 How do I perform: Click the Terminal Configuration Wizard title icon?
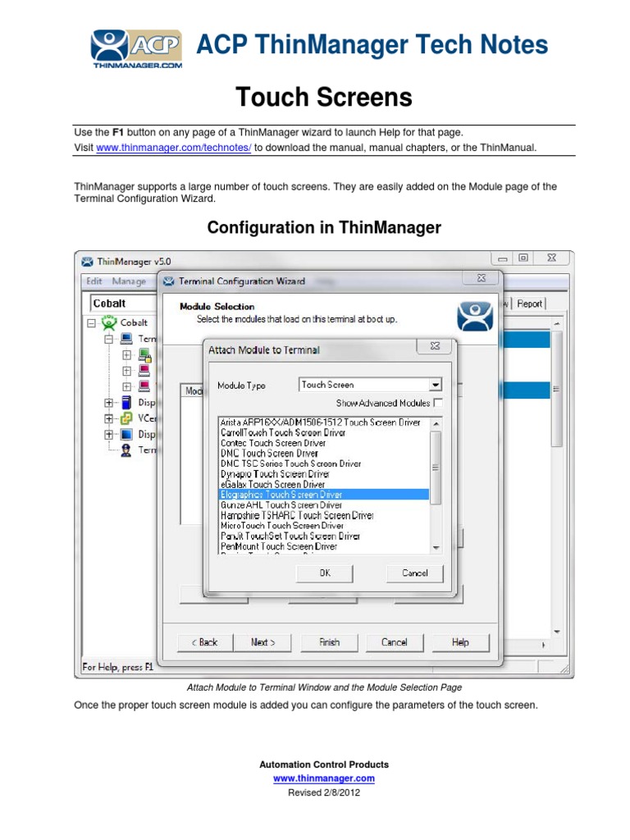(168, 281)
